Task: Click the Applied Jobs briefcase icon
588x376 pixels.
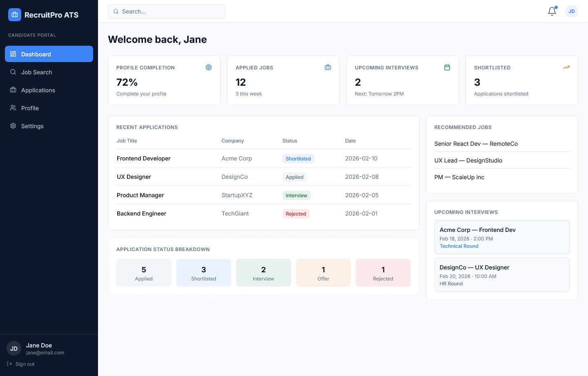Action: (328, 67)
